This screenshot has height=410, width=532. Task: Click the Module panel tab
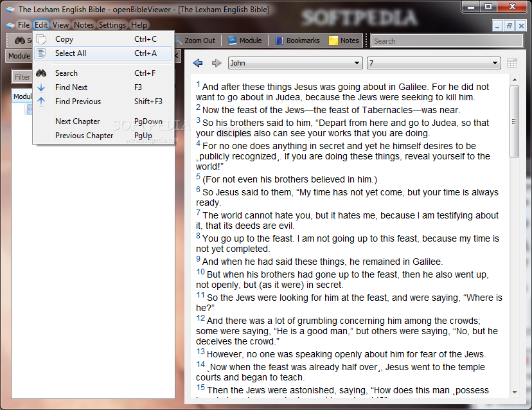point(19,56)
